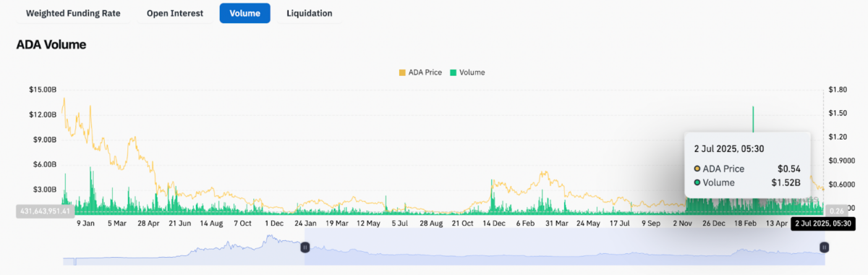Viewport: 868px width, 275px height.
Task: Toggle the Volume legend series
Action: 467,72
